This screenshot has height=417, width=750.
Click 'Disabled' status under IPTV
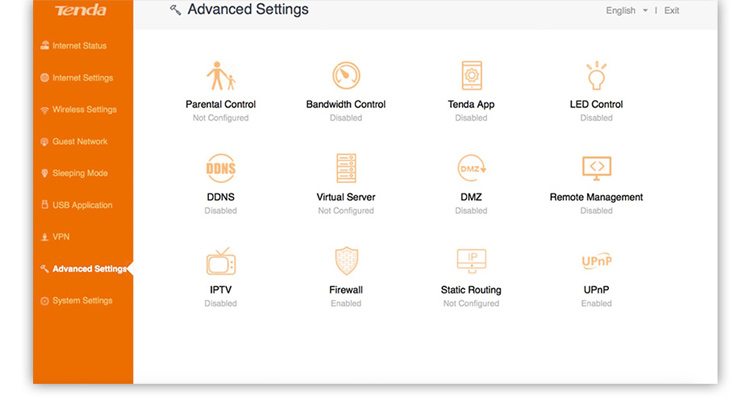coord(221,303)
